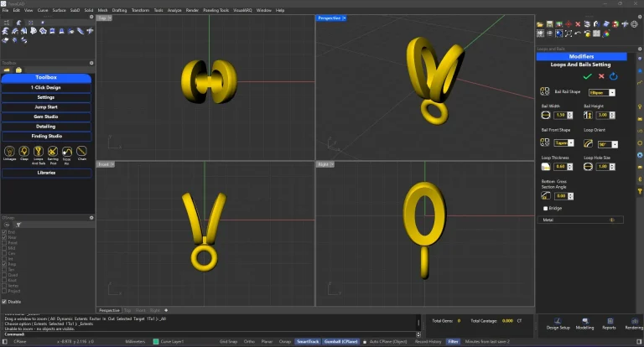The height and width of the screenshot is (347, 644).
Task: Open the Linkages tool in Finding Studio
Action: pos(9,152)
